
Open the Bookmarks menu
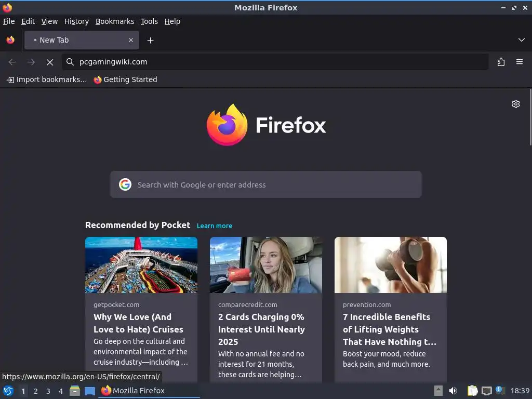(115, 21)
